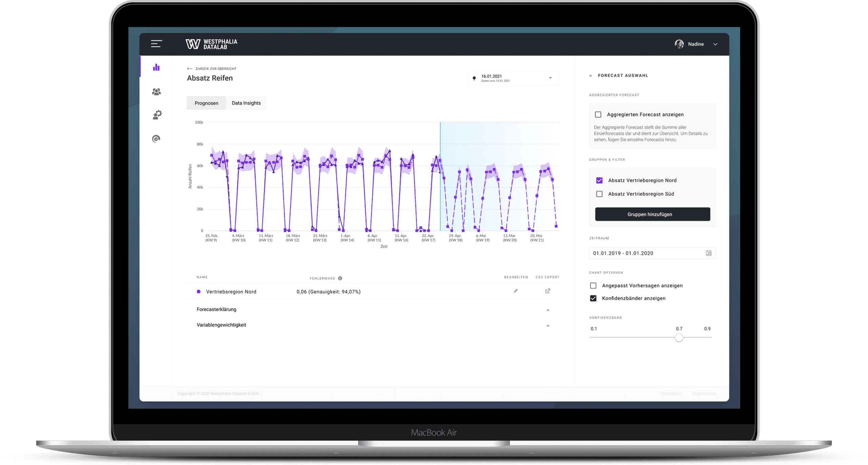Disable Konfidenzbänder anzeigen

pyautogui.click(x=593, y=298)
